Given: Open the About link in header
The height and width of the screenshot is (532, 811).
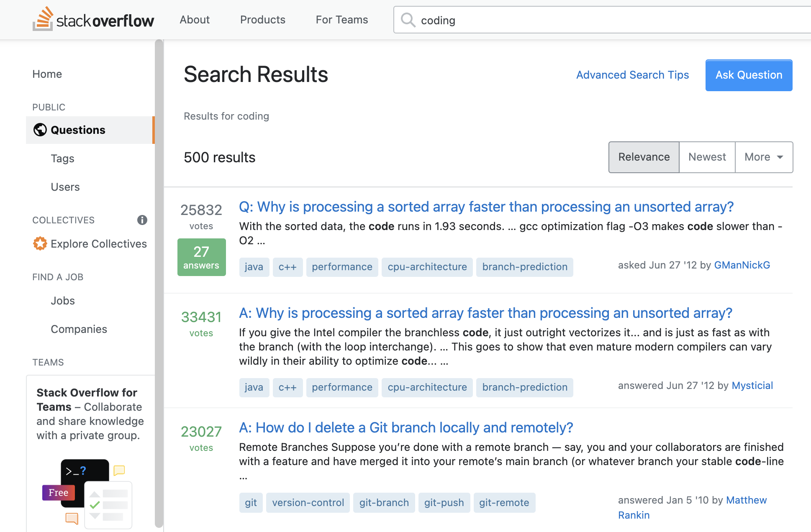Looking at the screenshot, I should tap(195, 20).
